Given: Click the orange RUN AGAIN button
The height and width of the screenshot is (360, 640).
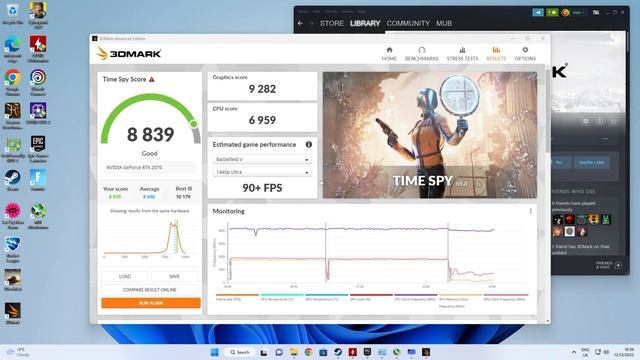Looking at the screenshot, I should (151, 303).
